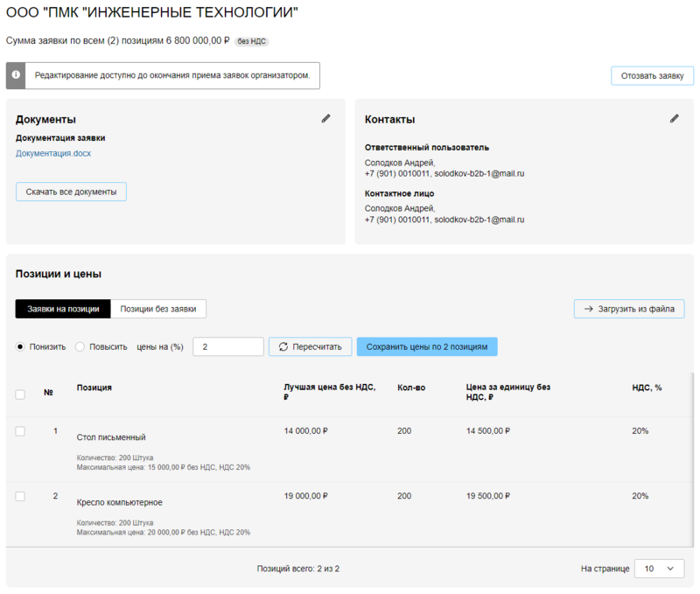The height and width of the screenshot is (594, 700).
Task: Click Загрузить из файла button
Action: (629, 309)
